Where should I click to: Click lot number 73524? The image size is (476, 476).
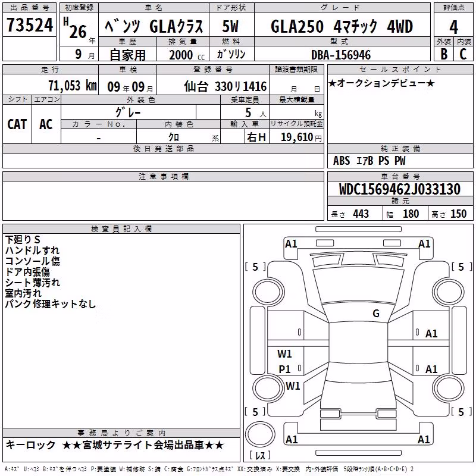pyautogui.click(x=30, y=25)
